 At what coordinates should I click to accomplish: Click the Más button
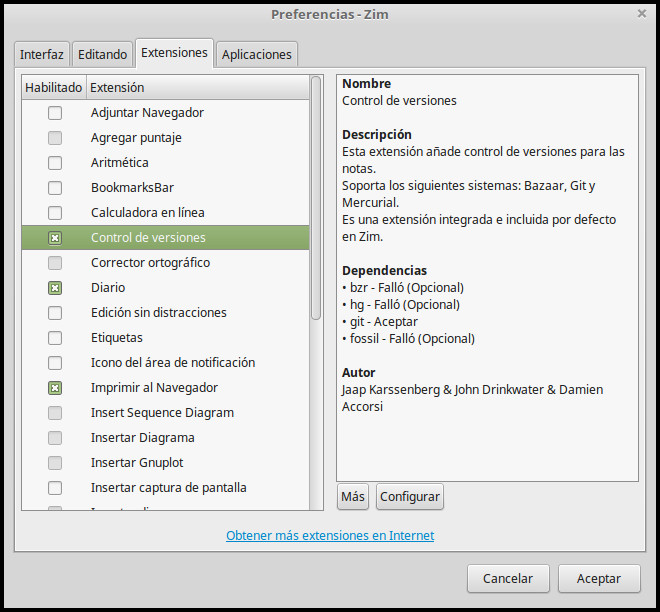pos(353,497)
